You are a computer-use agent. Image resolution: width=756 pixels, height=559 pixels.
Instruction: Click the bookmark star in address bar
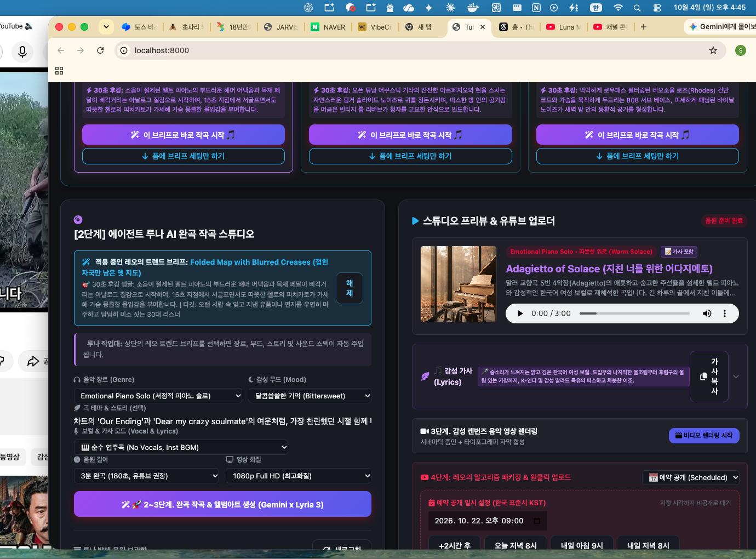[713, 50]
